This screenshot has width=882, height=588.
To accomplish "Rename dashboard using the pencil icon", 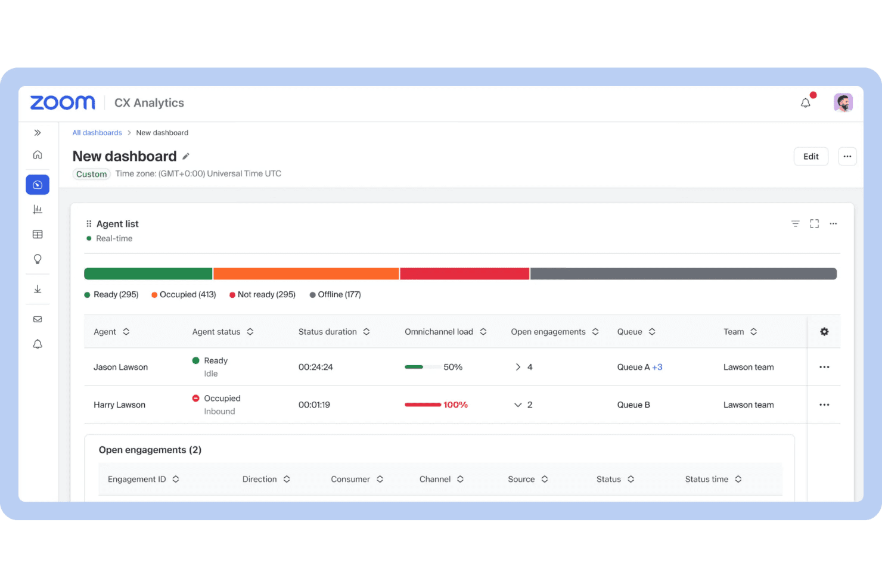I will click(x=186, y=156).
